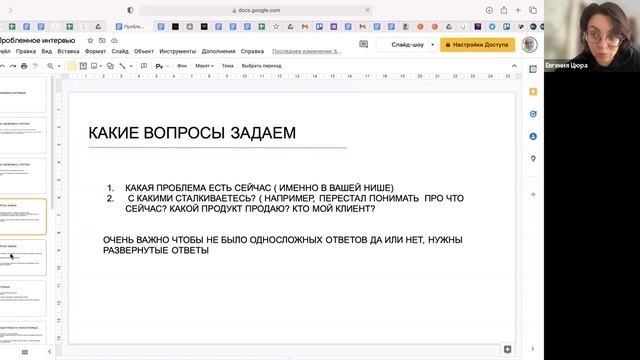Open the Keep notes side panel icon
Viewport: 640px width, 360px height.
pyautogui.click(x=533, y=92)
